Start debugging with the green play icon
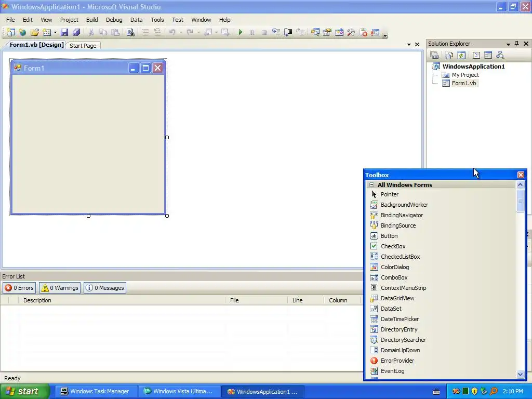This screenshot has width=532, height=399. pos(240,32)
